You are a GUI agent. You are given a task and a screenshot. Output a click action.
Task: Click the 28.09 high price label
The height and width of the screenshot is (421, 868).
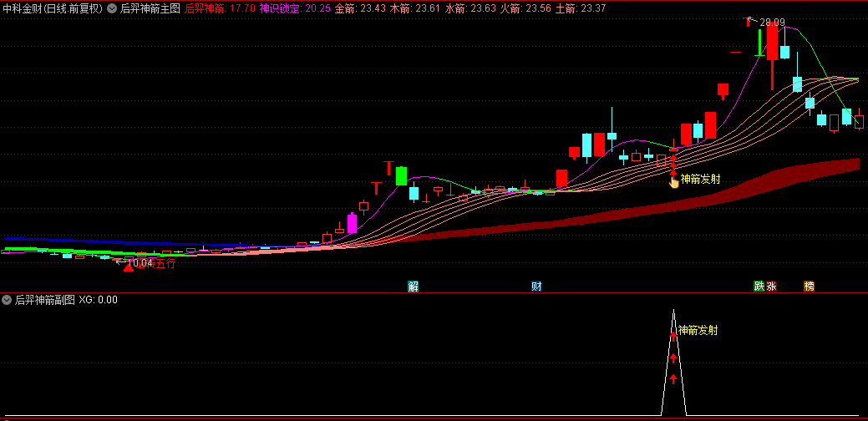point(772,23)
